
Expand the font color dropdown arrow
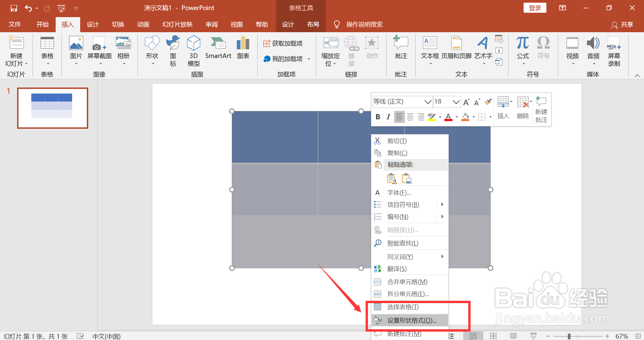point(457,117)
